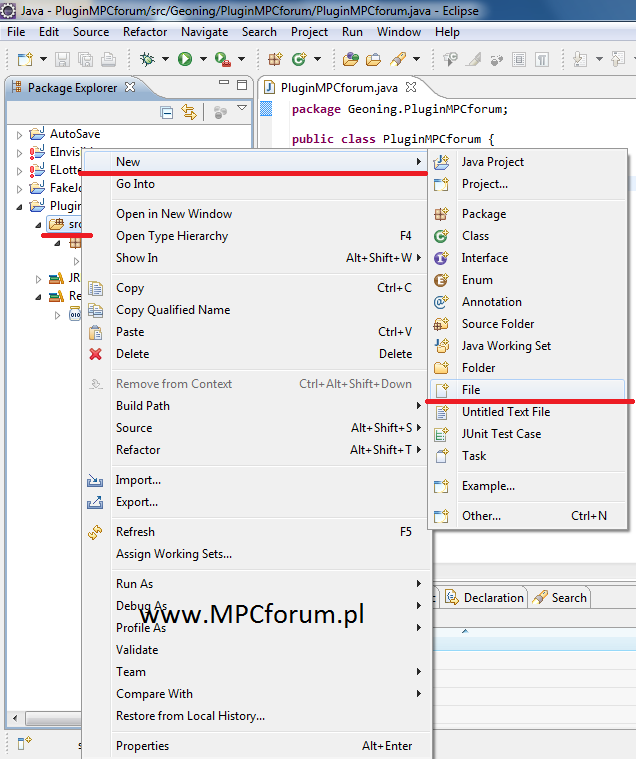Click the Collapse All icon in Package Explorer

coord(167,113)
